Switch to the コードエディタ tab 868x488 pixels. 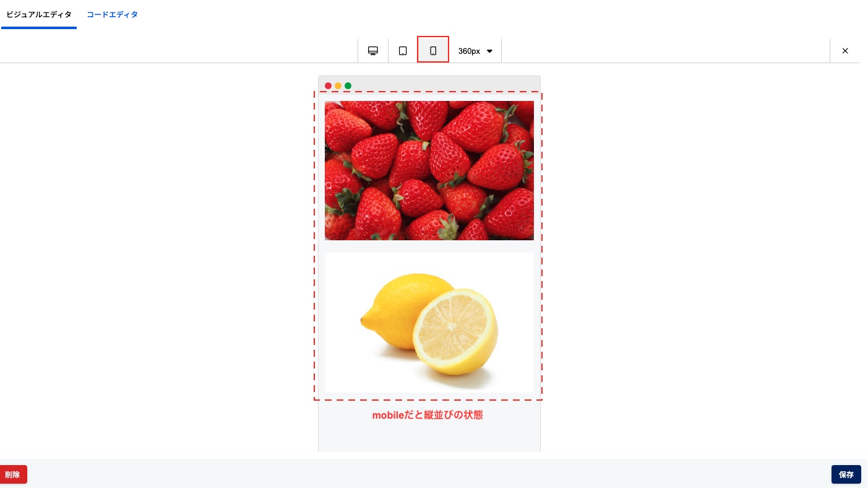[112, 14]
